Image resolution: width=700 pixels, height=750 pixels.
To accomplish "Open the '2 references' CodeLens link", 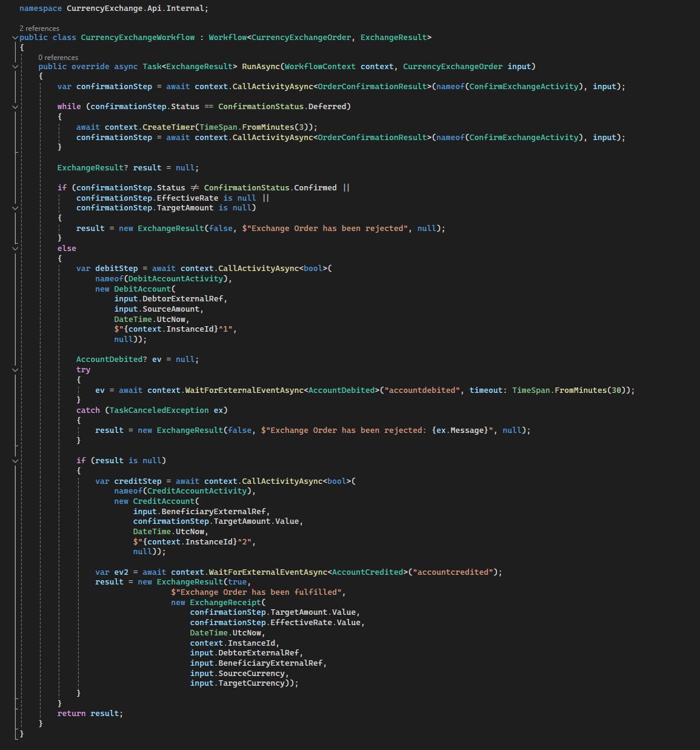I will 39,28.
